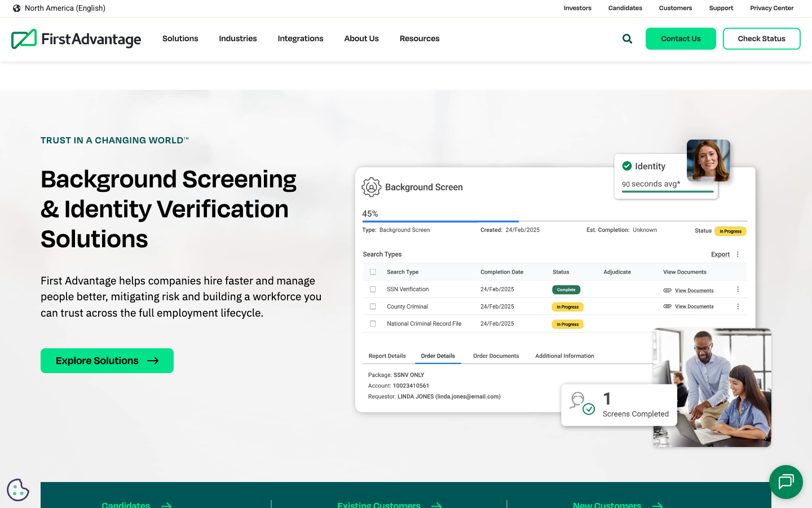Click the New Customers link
This screenshot has width=812, height=508.
pos(618,505)
